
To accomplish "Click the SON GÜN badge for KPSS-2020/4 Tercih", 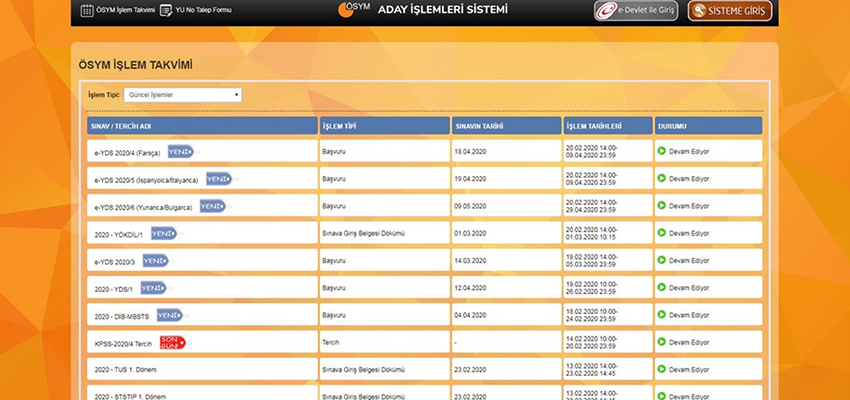I will [172, 343].
